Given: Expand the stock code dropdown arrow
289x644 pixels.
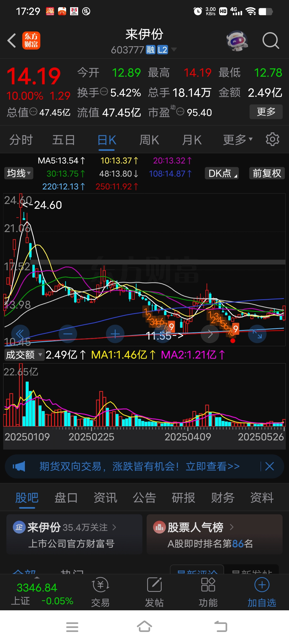Looking at the screenshot, I should coord(174,49).
